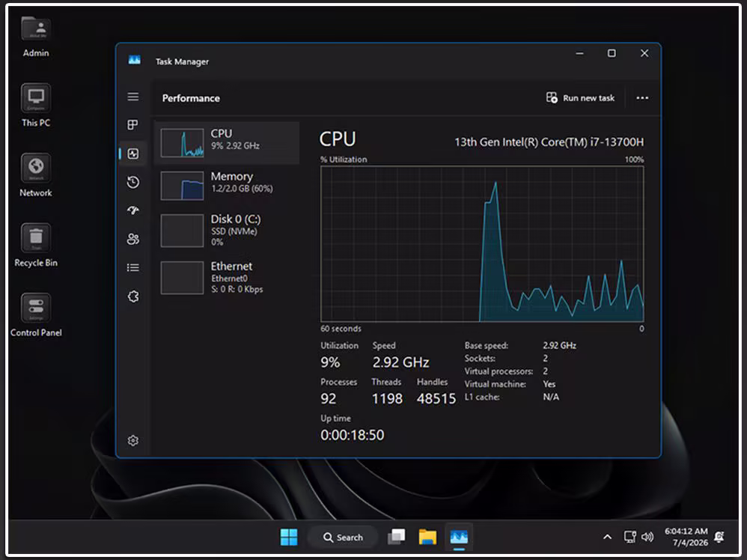
Task: Click the 'Base speed:' label
Action: (x=487, y=346)
